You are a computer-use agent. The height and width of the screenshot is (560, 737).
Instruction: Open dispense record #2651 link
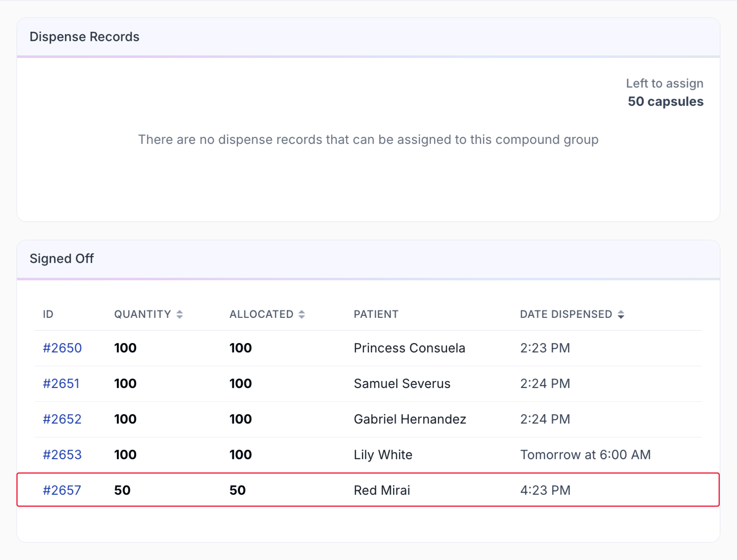point(61,384)
